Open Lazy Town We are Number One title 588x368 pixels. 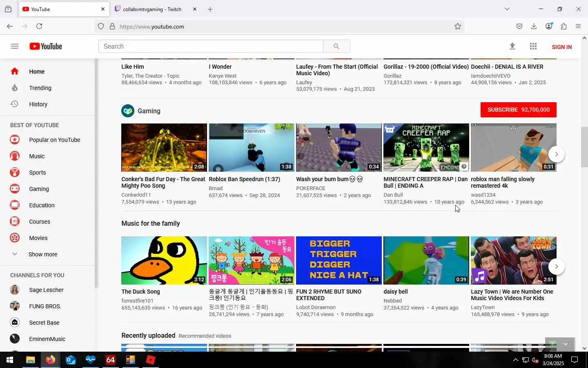[x=512, y=295]
